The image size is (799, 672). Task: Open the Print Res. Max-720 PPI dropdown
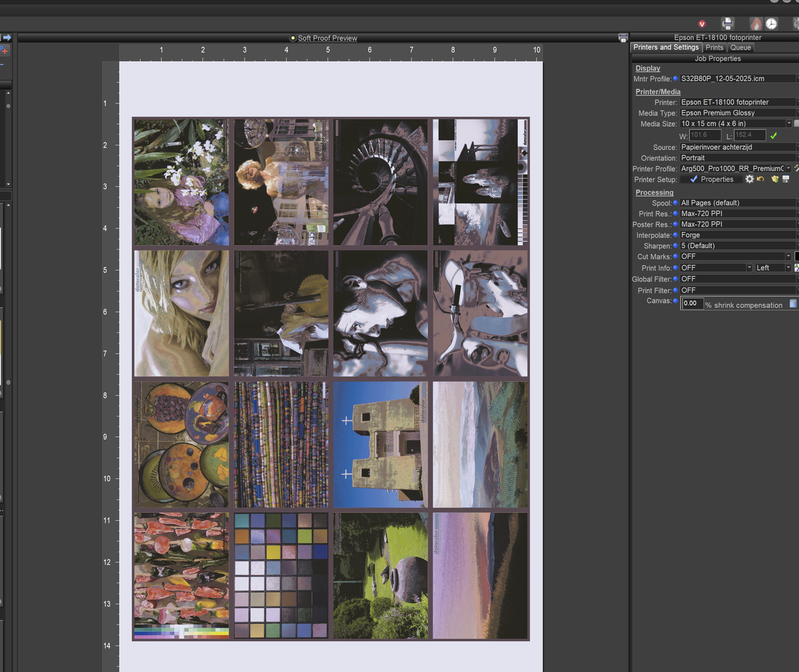739,214
